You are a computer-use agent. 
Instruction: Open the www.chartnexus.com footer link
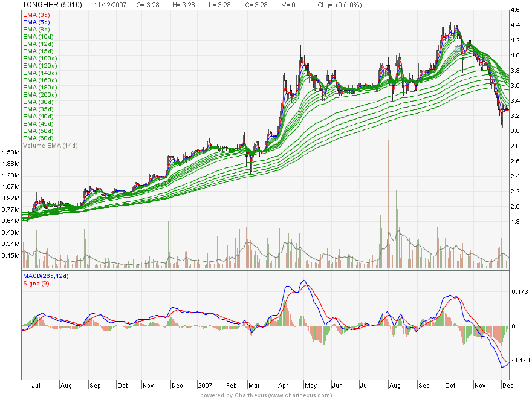point(299,395)
